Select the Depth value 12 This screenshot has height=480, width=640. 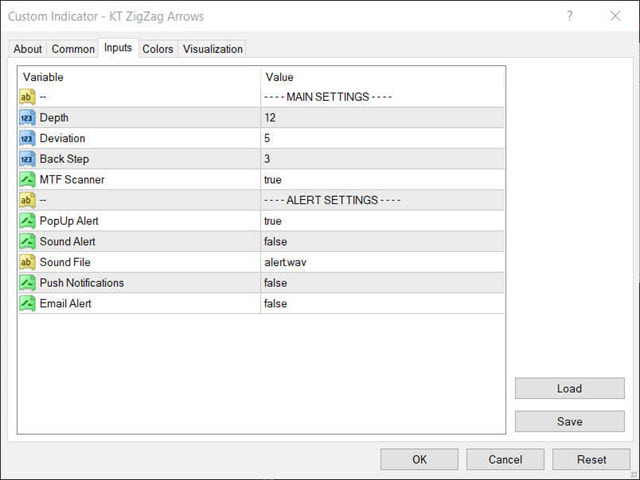(x=270, y=118)
